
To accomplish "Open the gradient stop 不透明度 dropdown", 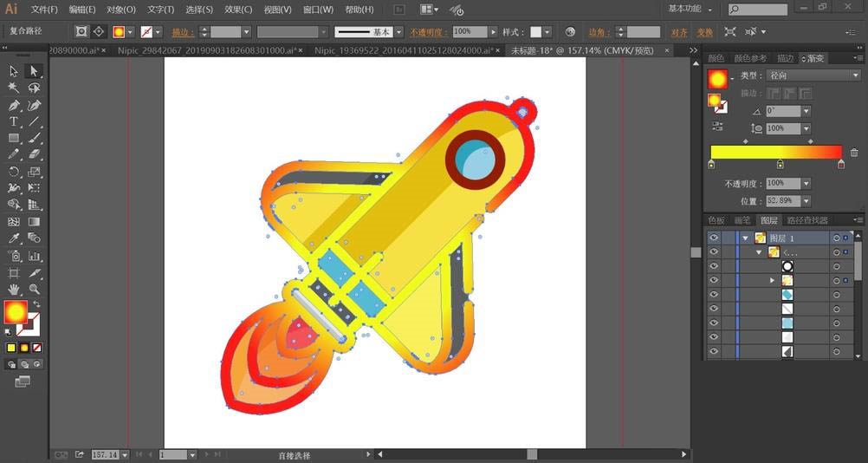I will coord(806,183).
